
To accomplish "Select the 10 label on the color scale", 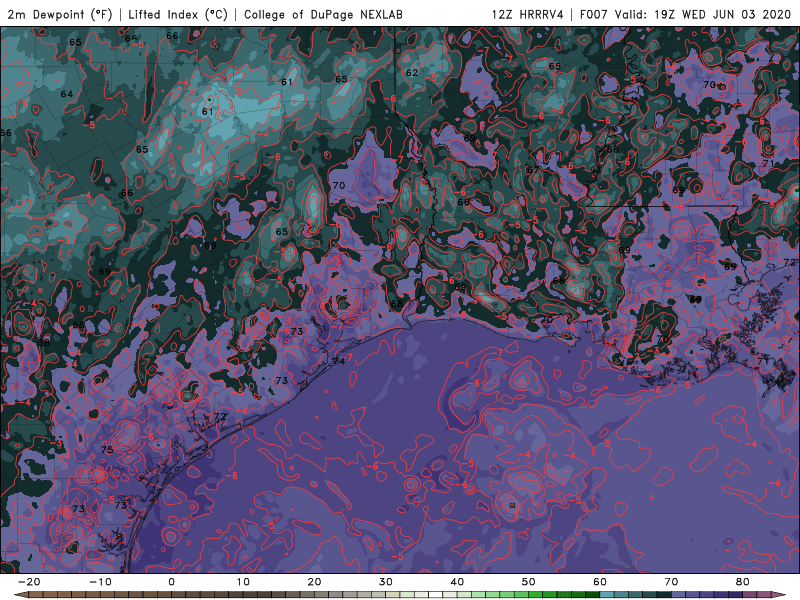I will coord(243,582).
